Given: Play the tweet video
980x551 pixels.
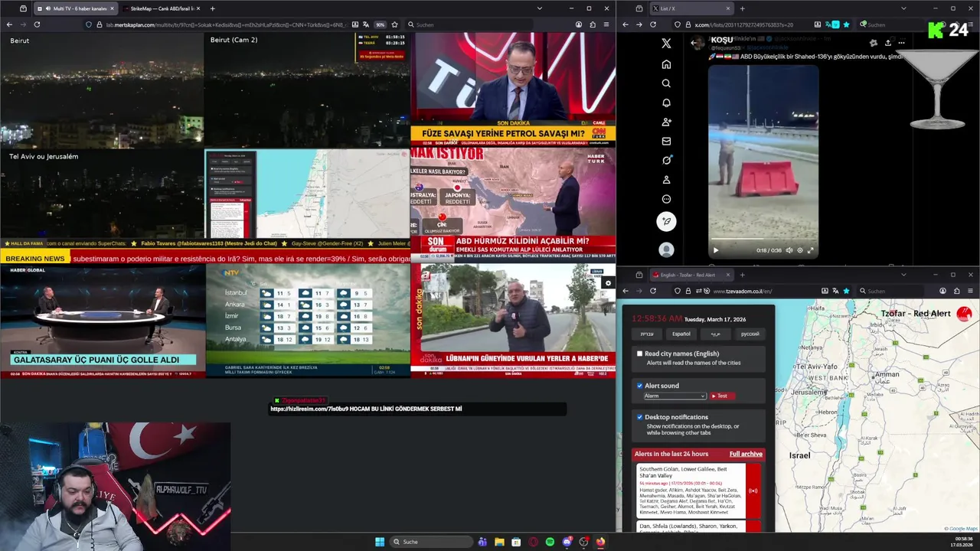Looking at the screenshot, I should 716,250.
